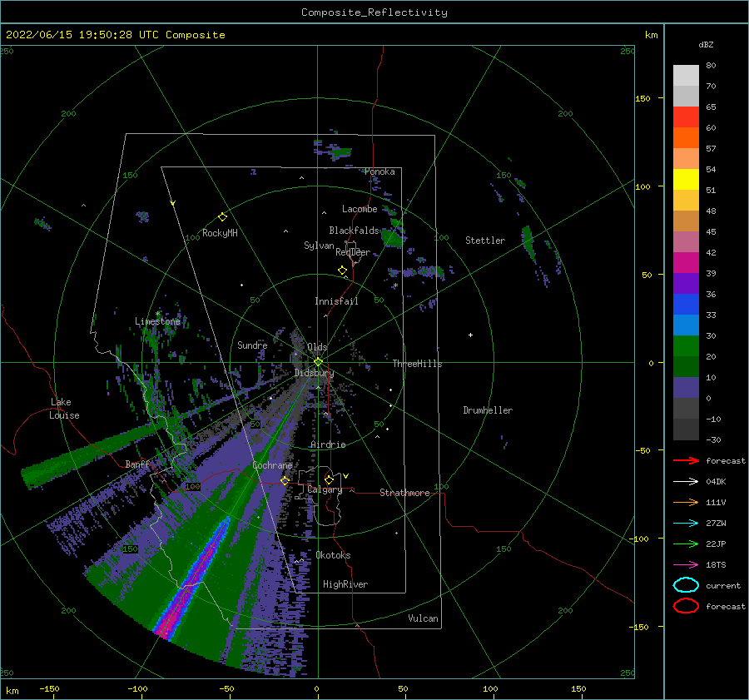Click the dBZ legend heading
The width and height of the screenshot is (749, 700).
pyautogui.click(x=706, y=44)
